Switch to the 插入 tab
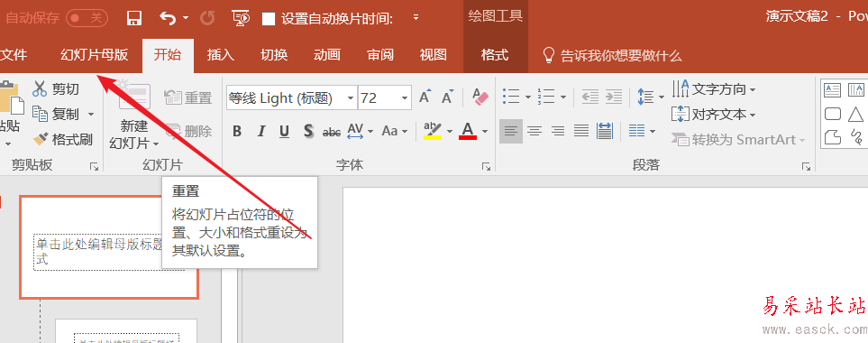 [x=221, y=55]
